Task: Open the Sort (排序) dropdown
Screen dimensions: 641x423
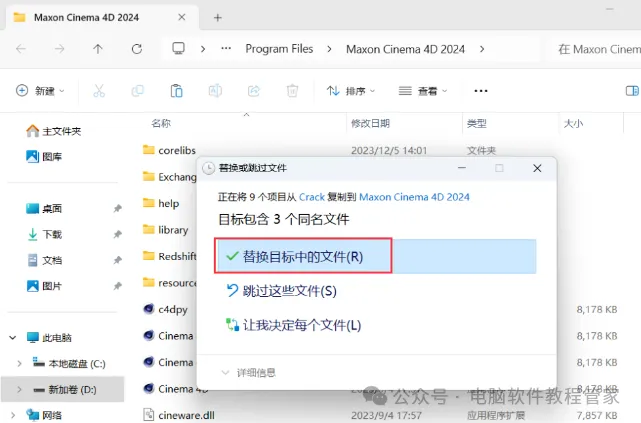Action: tap(351, 90)
